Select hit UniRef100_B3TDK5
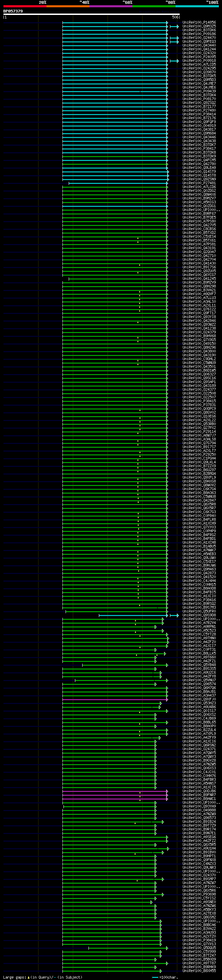 (199, 76)
